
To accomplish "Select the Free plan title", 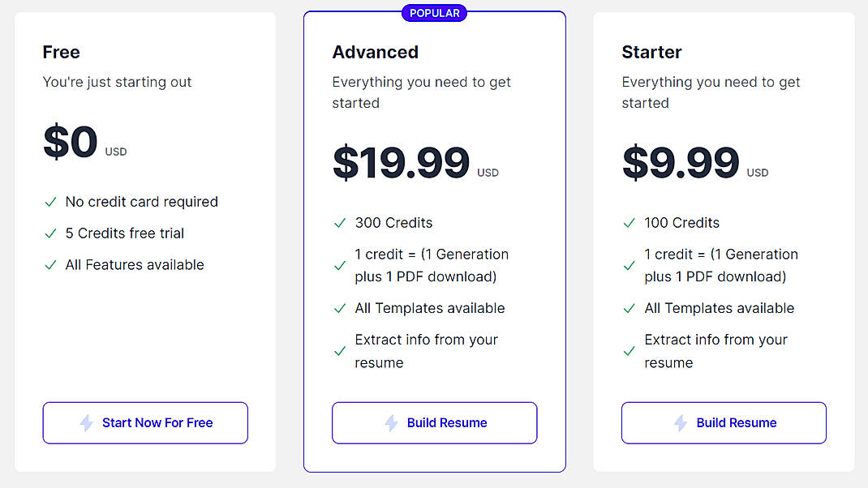I will pyautogui.click(x=61, y=52).
